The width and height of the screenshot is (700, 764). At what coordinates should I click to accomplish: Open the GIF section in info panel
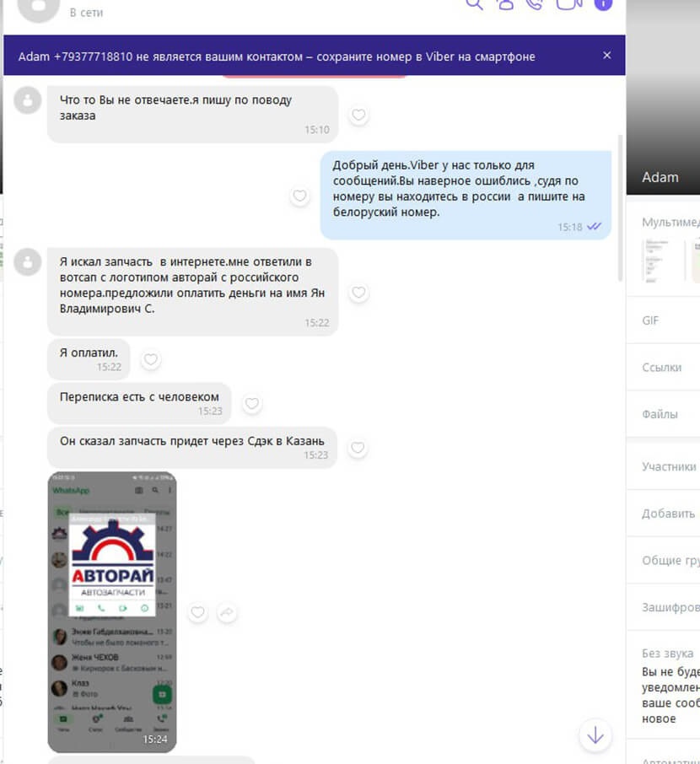pyautogui.click(x=651, y=320)
